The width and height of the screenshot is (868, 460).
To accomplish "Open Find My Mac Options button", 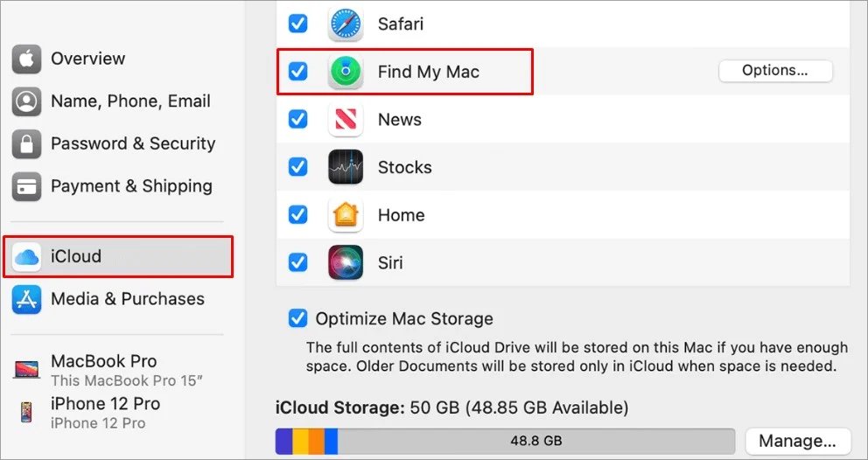I will point(775,71).
